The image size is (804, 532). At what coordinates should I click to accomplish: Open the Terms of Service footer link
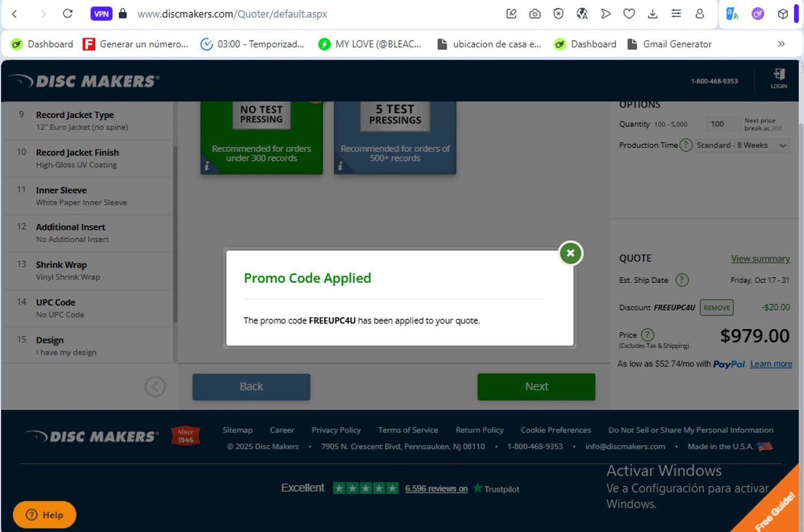(x=408, y=430)
